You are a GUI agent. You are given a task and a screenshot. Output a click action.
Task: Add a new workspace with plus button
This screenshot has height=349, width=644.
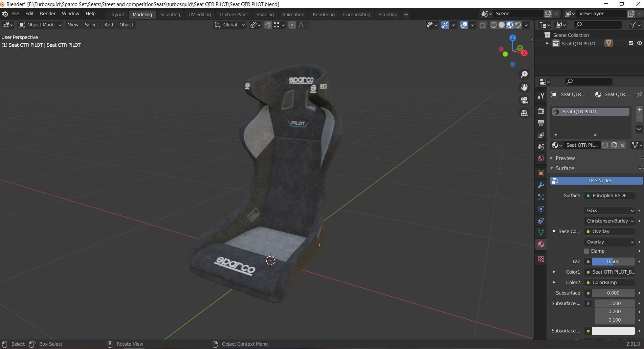406,15
